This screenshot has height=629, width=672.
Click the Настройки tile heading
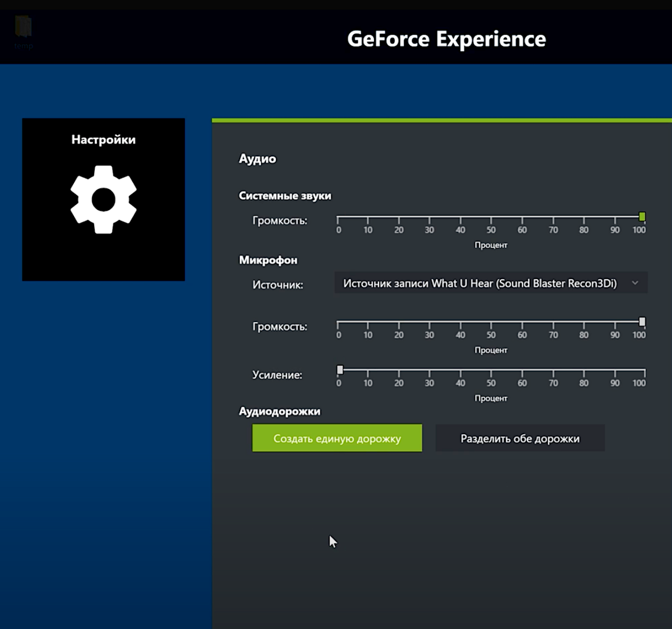point(104,139)
